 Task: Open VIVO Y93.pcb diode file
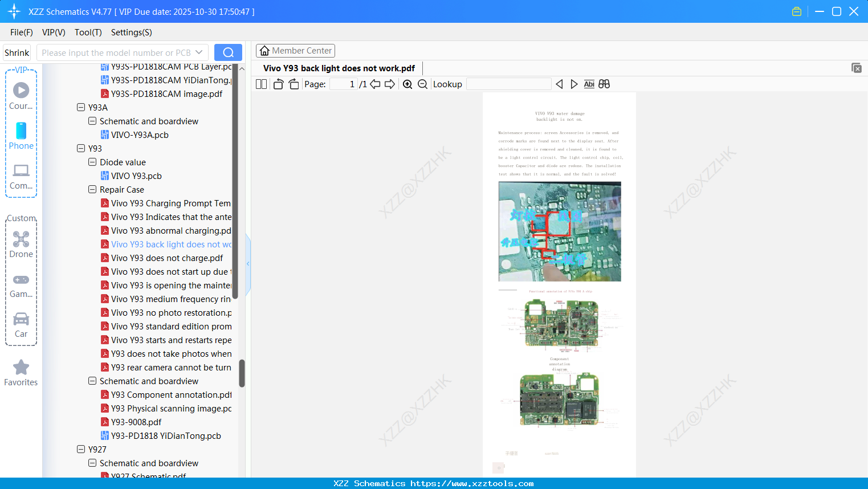pos(136,176)
